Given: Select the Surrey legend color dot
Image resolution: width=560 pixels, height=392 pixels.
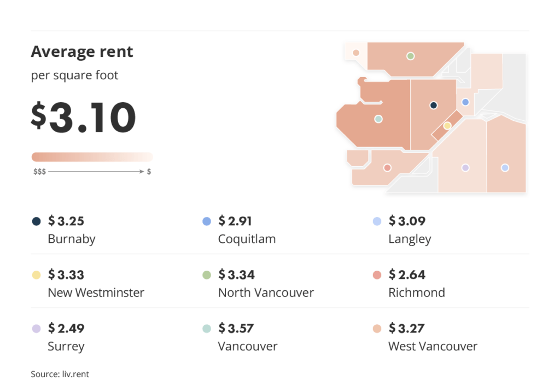Looking at the screenshot, I should coord(36,329).
